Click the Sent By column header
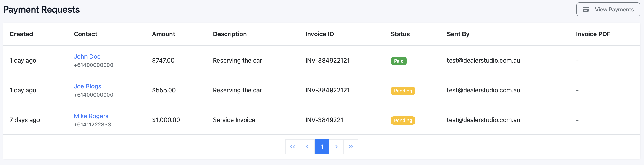The height and width of the screenshot is (165, 644). (458, 34)
